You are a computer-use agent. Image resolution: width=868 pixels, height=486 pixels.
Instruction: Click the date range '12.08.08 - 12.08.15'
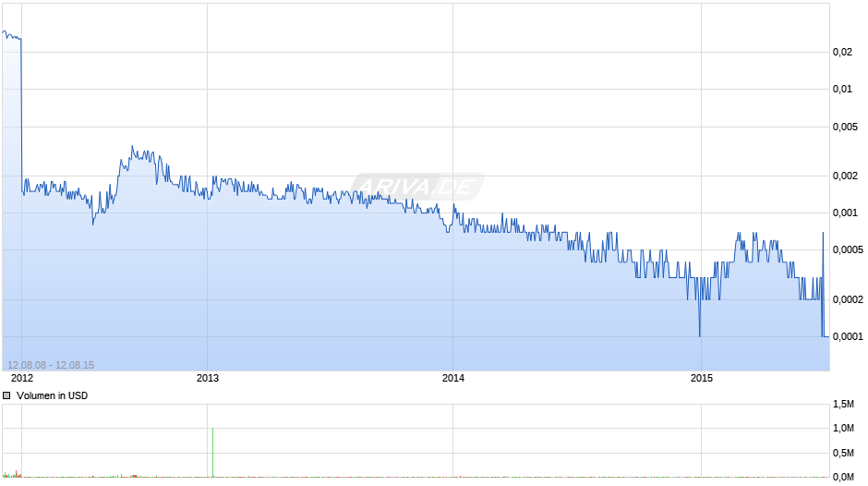(51, 365)
